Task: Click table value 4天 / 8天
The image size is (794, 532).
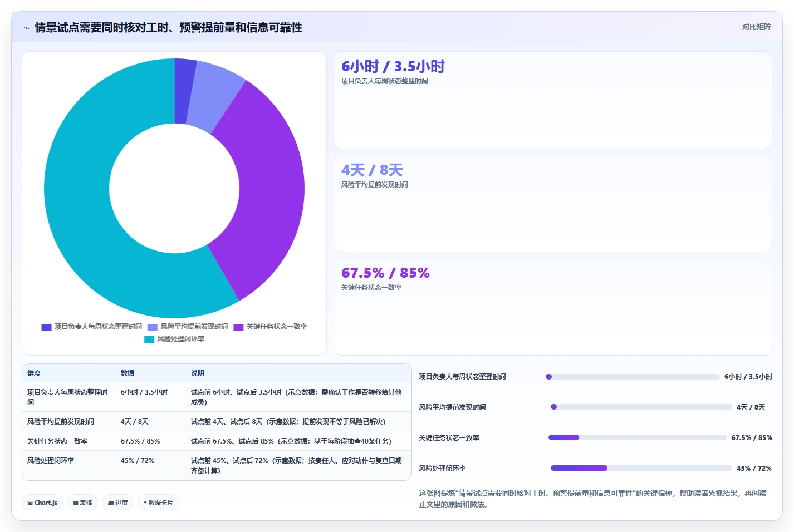Action: pyautogui.click(x=135, y=422)
